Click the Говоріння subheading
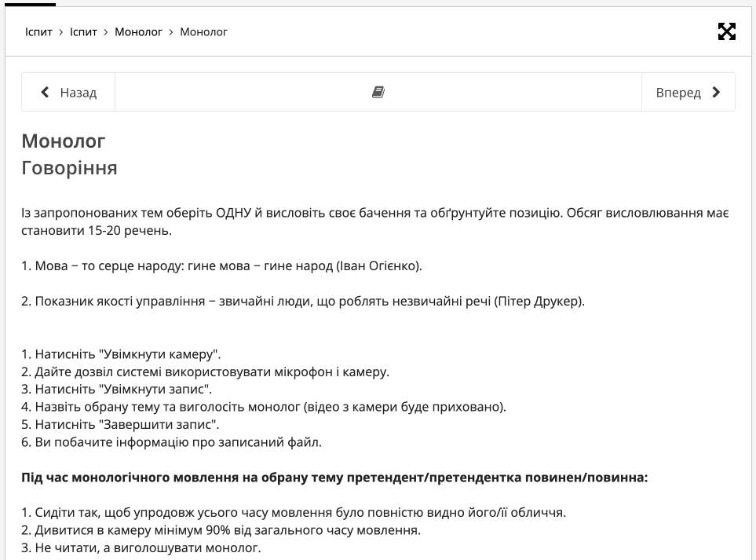This screenshot has height=560, width=756. (69, 167)
